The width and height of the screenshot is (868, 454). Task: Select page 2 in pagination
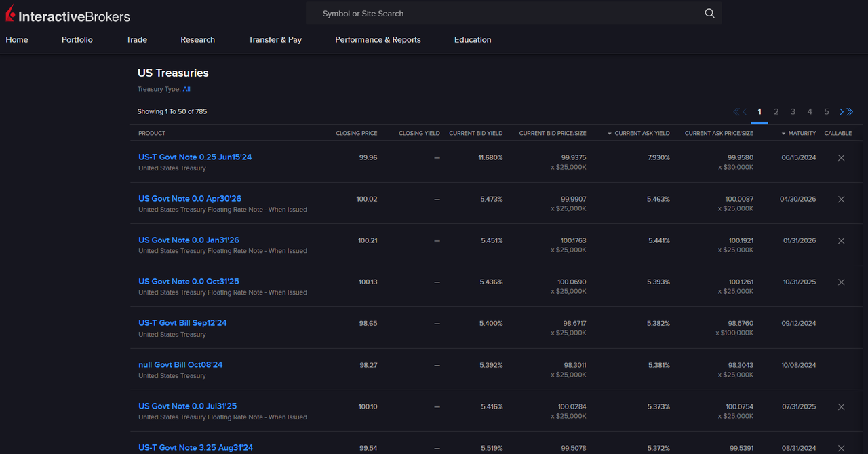(776, 112)
